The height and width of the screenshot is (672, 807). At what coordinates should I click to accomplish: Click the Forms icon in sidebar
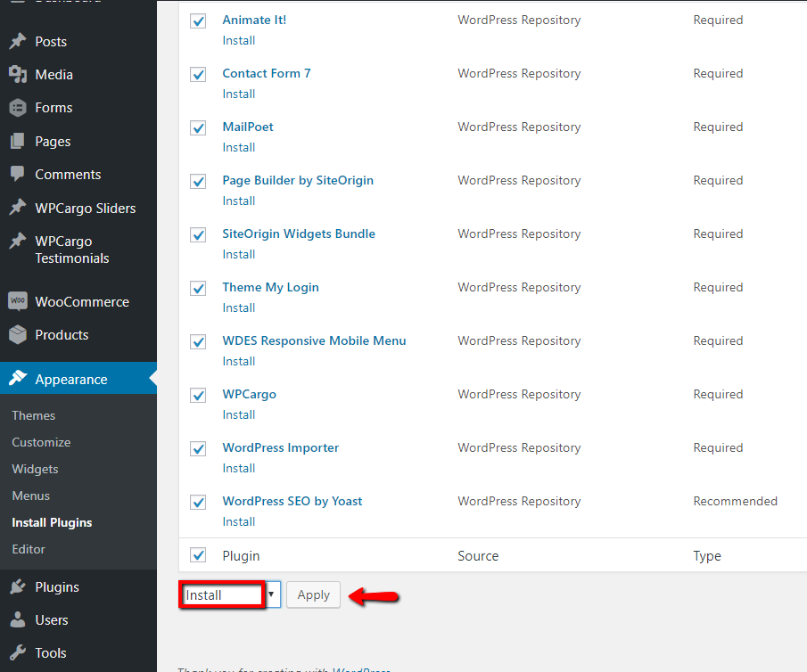18,108
